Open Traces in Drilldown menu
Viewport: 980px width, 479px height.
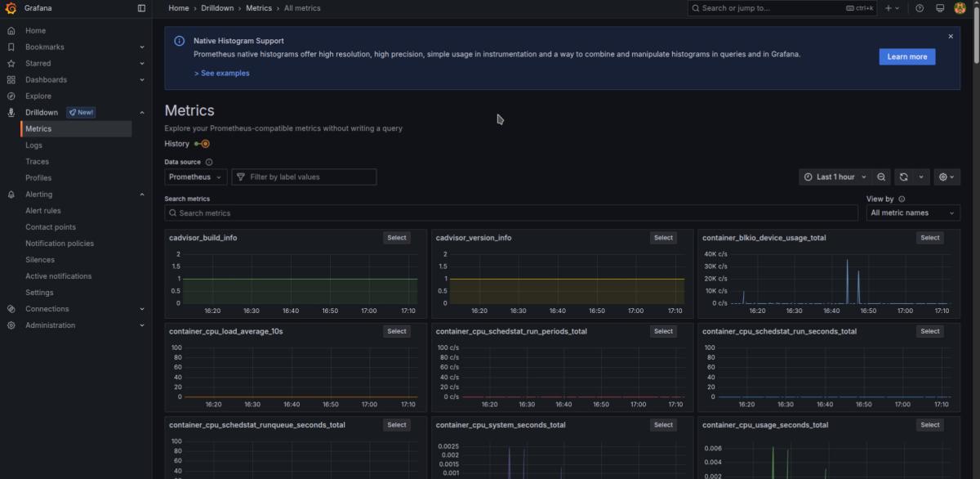pyautogui.click(x=37, y=161)
